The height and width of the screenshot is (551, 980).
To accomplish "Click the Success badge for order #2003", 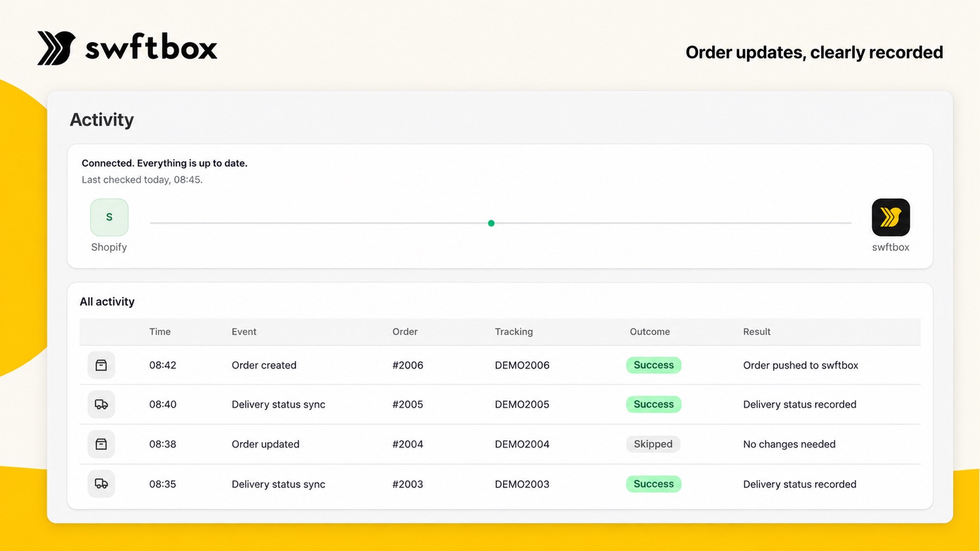I will (654, 484).
